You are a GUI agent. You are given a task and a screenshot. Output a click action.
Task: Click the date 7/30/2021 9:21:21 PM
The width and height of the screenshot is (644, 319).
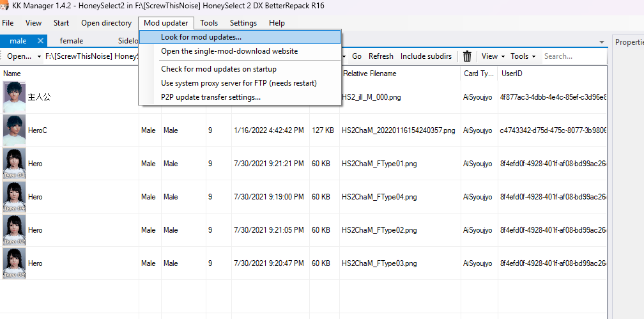coord(269,164)
